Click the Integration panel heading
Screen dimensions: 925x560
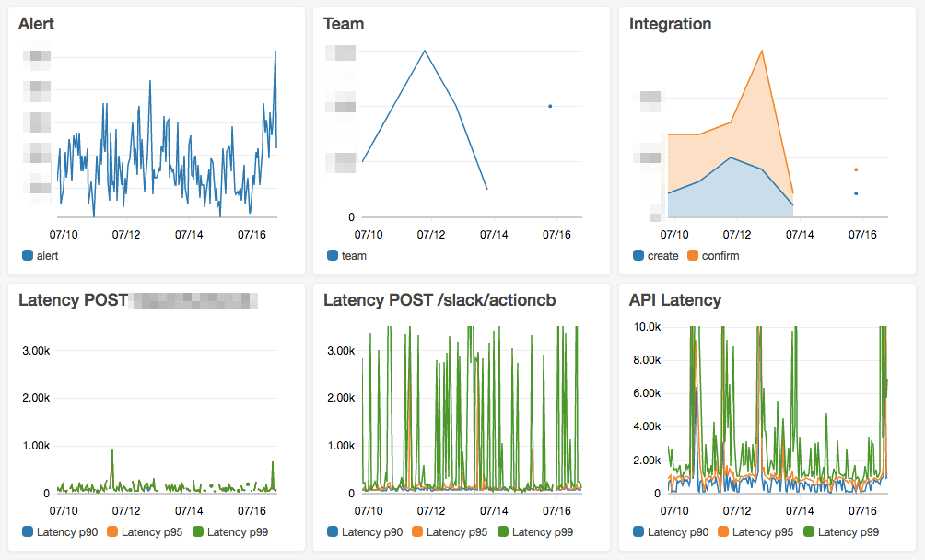pyautogui.click(x=670, y=24)
